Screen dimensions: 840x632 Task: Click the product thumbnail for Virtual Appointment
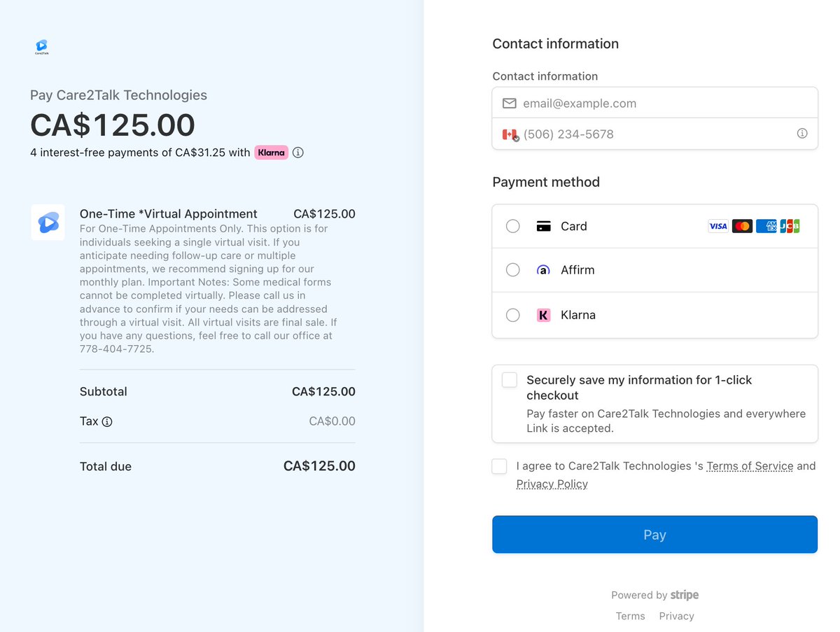(48, 223)
